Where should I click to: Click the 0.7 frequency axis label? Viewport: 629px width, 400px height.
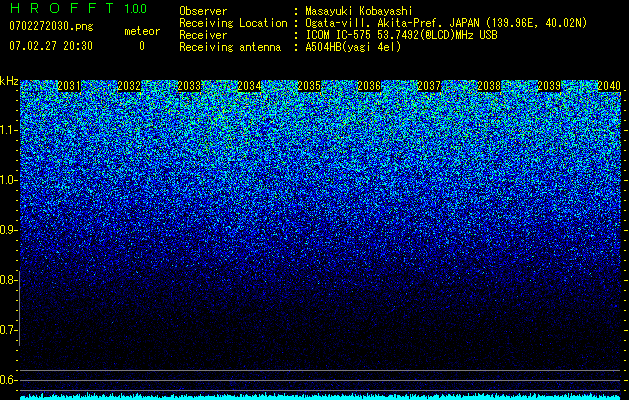7,330
